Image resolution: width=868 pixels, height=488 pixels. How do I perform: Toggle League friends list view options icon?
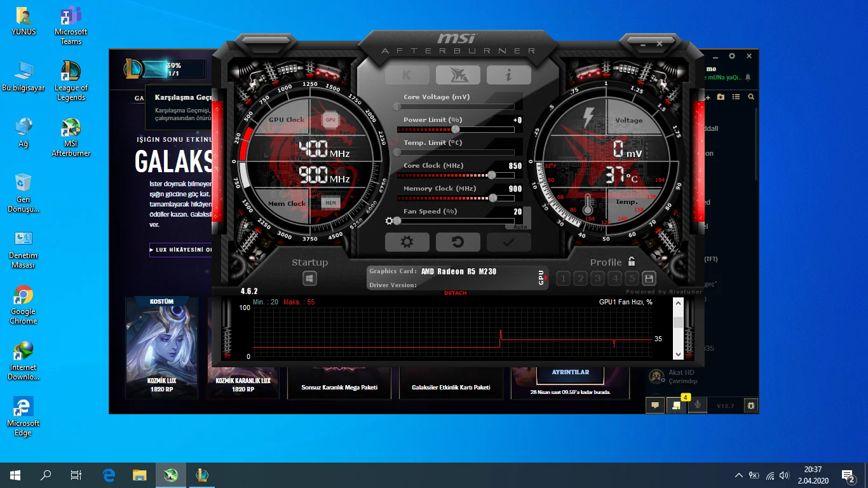click(736, 97)
